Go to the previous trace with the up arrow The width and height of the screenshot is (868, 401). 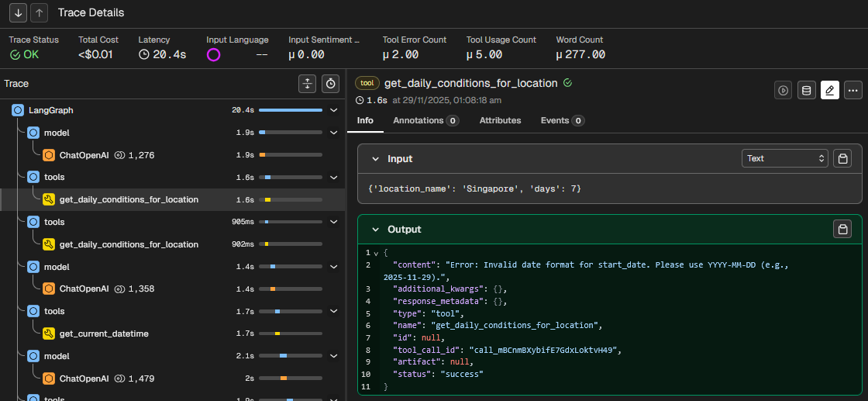coord(40,12)
